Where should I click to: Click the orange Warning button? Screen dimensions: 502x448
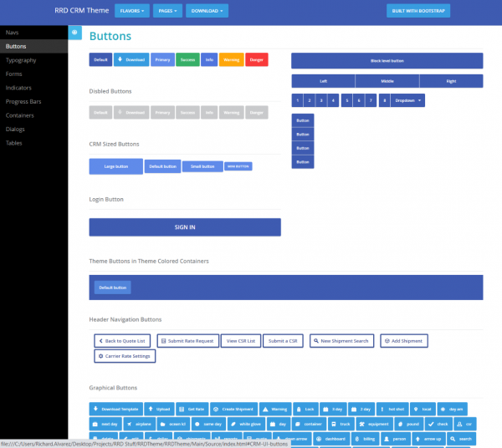(231, 60)
